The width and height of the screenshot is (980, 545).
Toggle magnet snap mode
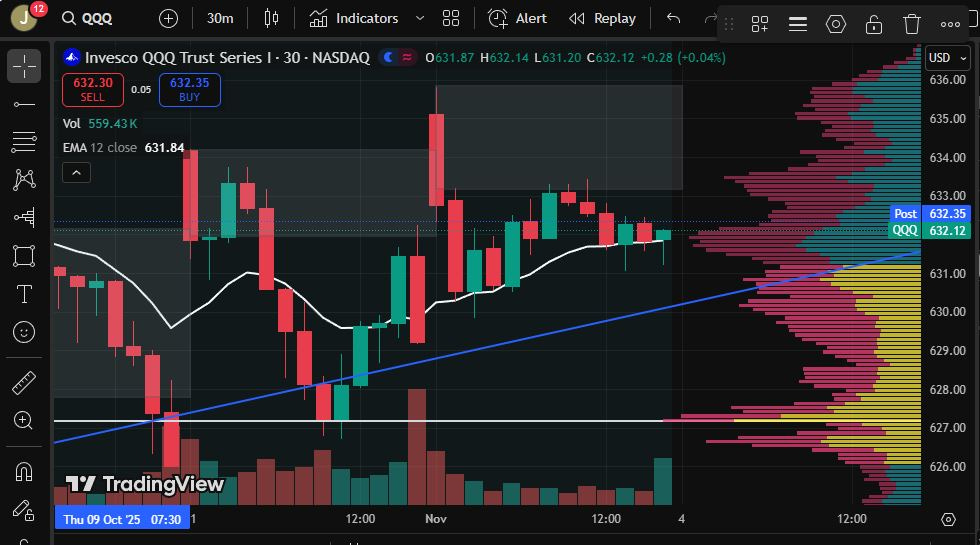pyautogui.click(x=24, y=471)
